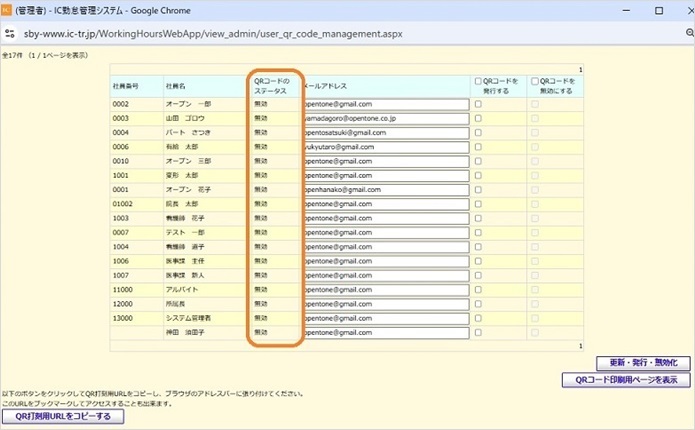The height and width of the screenshot is (430, 695).
Task: Tick issue-QR checkbox for employee 01002
Action: pos(478,204)
